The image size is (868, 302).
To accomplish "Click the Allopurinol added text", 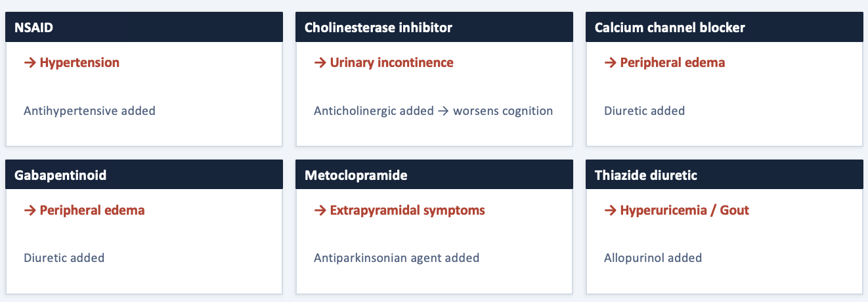I will pos(653,258).
